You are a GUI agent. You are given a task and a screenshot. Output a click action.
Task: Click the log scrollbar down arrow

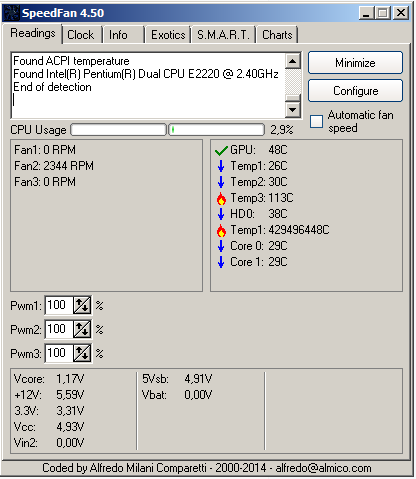pyautogui.click(x=293, y=109)
